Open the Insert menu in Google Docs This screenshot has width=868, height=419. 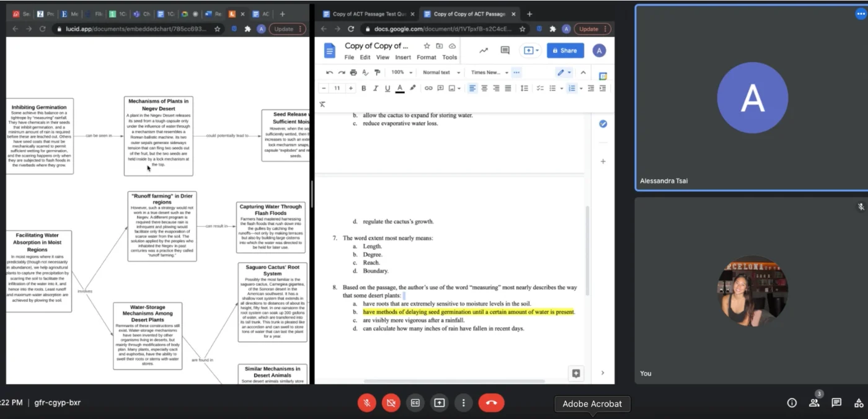[403, 57]
